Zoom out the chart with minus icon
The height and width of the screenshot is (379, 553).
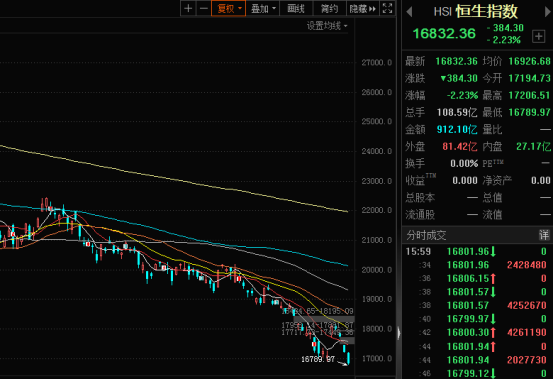(203, 8)
